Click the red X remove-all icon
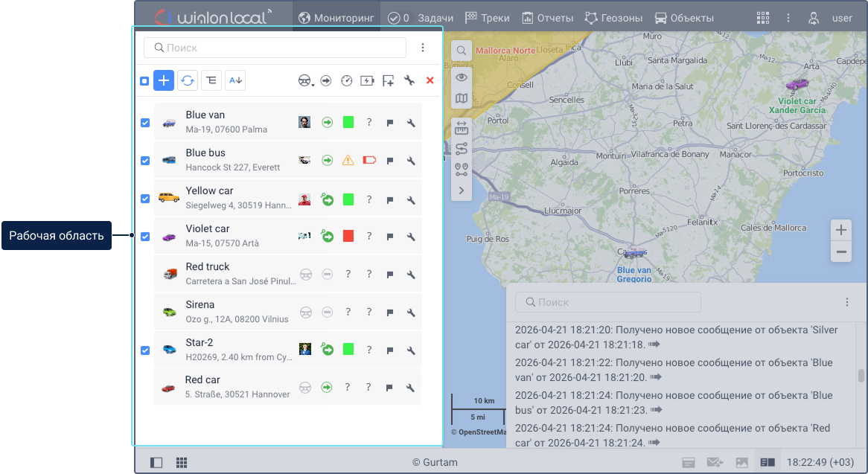 pos(430,80)
